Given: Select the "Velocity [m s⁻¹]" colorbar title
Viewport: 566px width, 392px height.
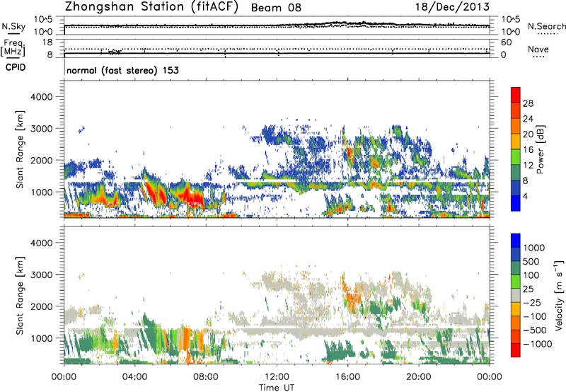Looking at the screenshot, I should (x=559, y=295).
